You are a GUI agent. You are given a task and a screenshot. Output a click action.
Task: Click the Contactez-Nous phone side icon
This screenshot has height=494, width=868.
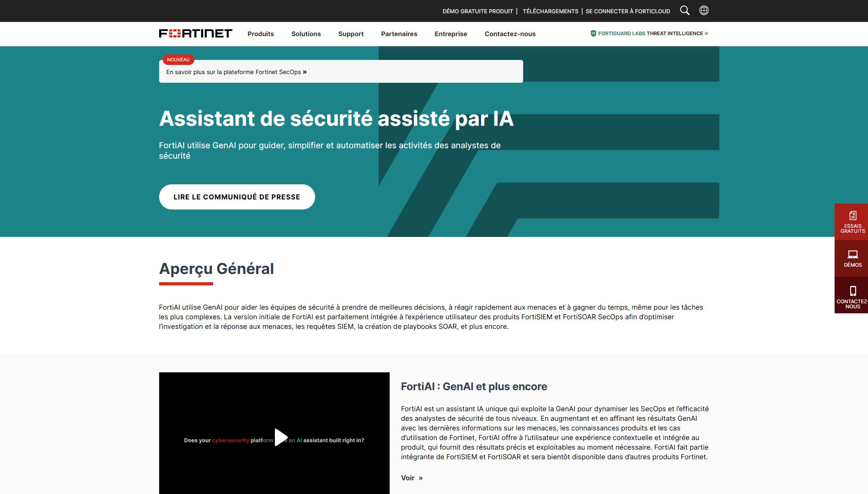(x=852, y=291)
